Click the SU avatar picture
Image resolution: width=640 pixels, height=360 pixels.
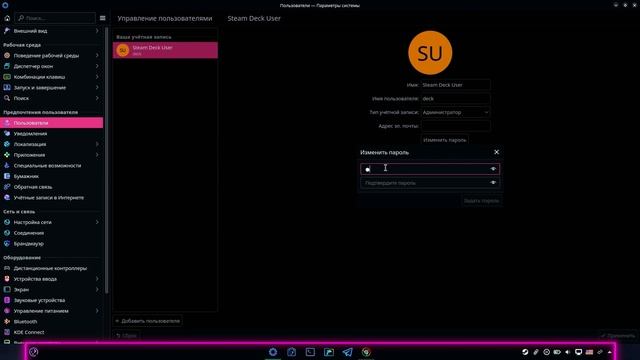430,53
